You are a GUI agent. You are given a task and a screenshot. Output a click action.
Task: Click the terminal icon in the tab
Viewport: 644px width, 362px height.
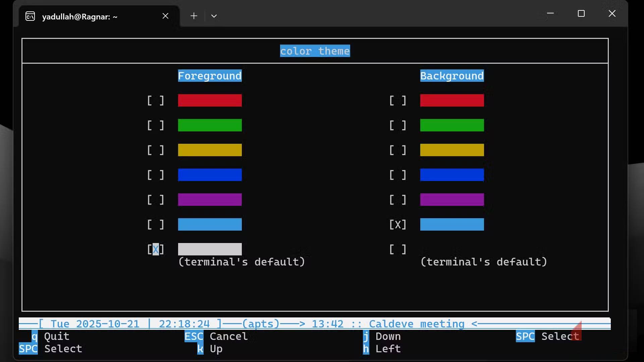coord(30,16)
